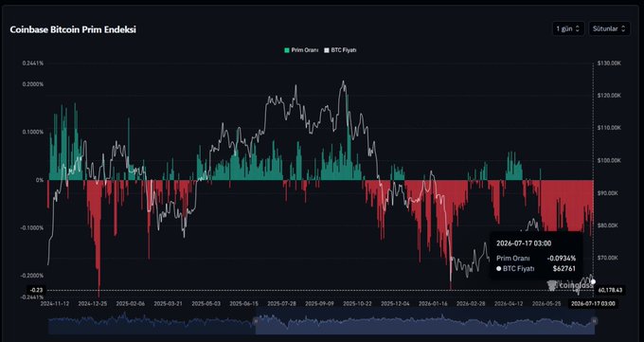Toggle the Prim Oranı legend series
The image size is (644, 342).
[x=301, y=50]
